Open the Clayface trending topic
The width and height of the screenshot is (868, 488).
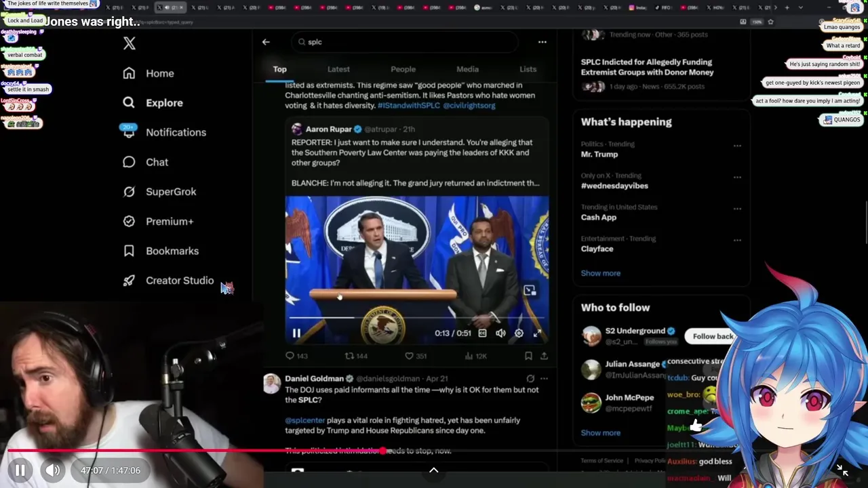point(597,249)
